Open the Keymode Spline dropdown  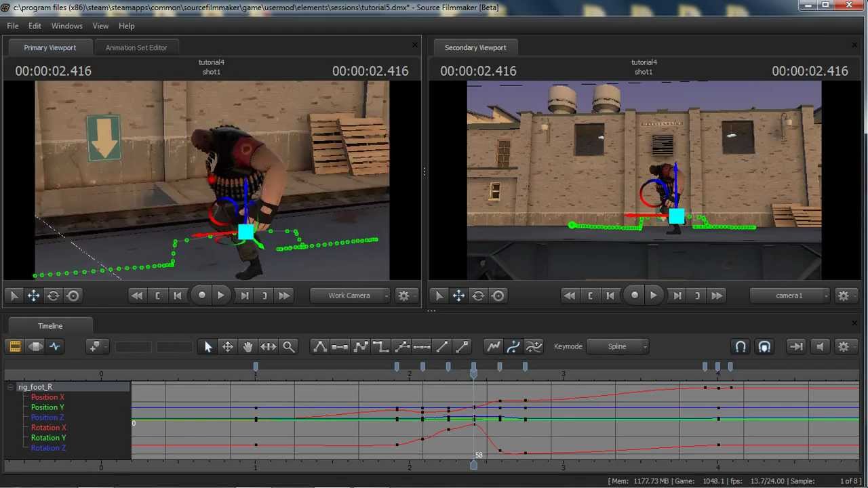pyautogui.click(x=618, y=346)
